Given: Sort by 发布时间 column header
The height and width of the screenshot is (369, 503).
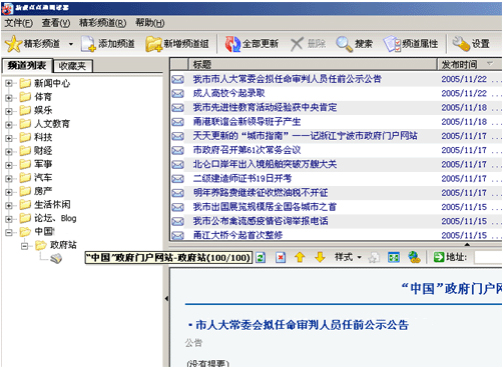Looking at the screenshot, I should click(x=469, y=64).
